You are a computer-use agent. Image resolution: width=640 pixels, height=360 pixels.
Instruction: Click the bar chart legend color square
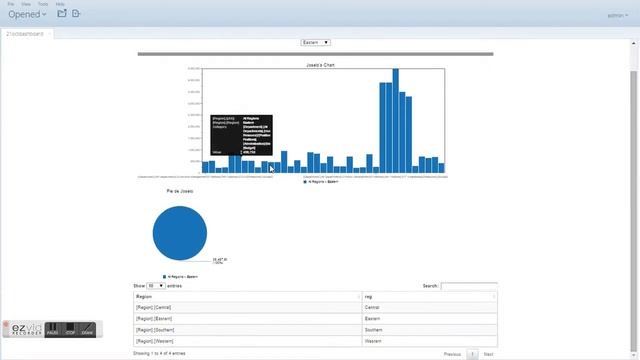(x=305, y=182)
